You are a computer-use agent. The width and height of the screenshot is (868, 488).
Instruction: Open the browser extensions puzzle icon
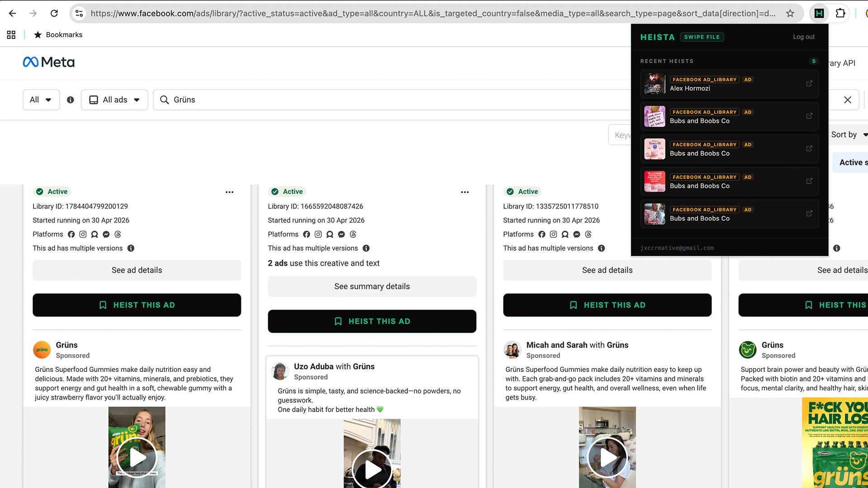tap(840, 13)
